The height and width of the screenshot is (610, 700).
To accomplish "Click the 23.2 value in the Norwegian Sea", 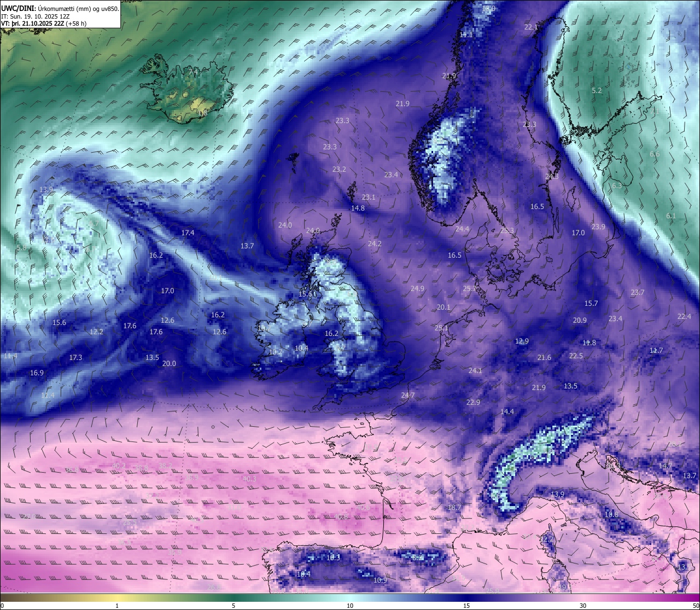I will (339, 170).
